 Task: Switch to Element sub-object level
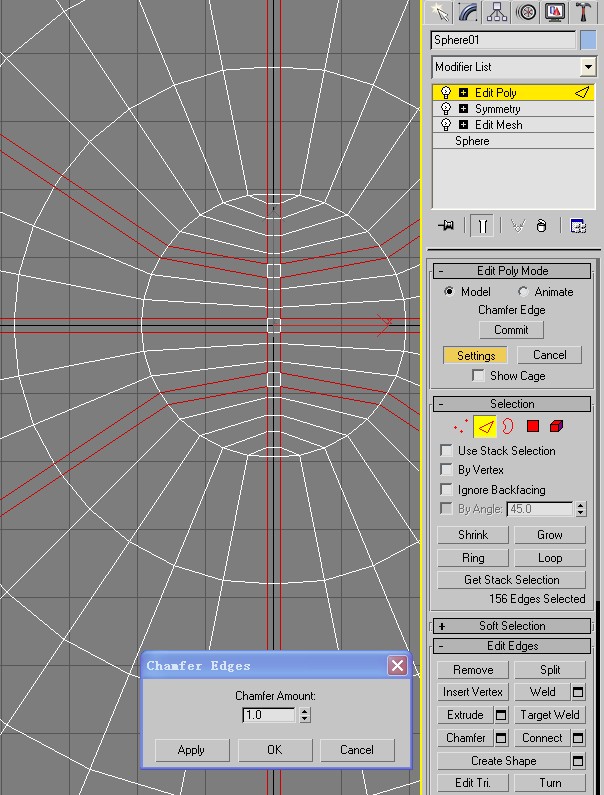pos(556,426)
